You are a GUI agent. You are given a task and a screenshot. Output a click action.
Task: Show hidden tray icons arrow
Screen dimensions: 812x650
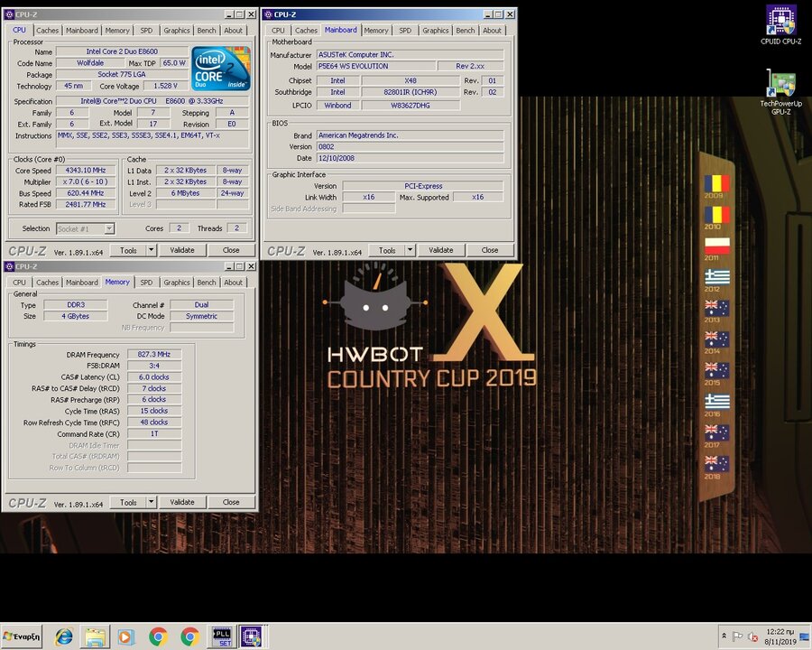tap(724, 636)
